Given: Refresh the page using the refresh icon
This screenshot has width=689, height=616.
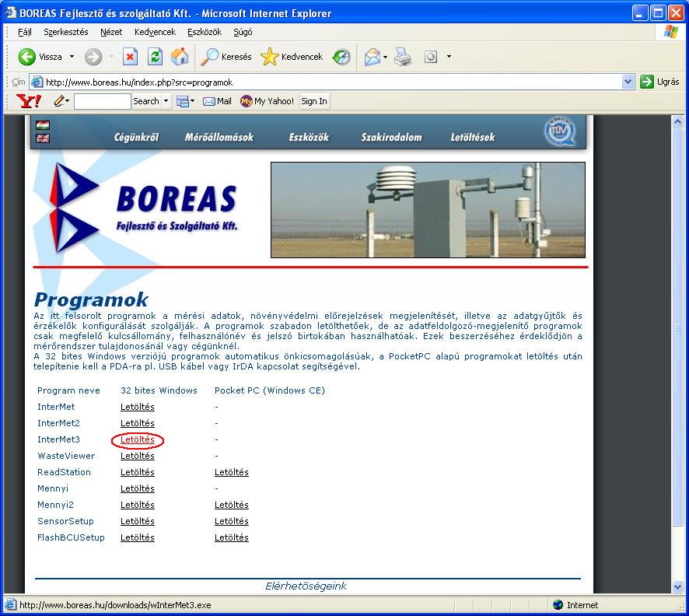Looking at the screenshot, I should (x=155, y=57).
